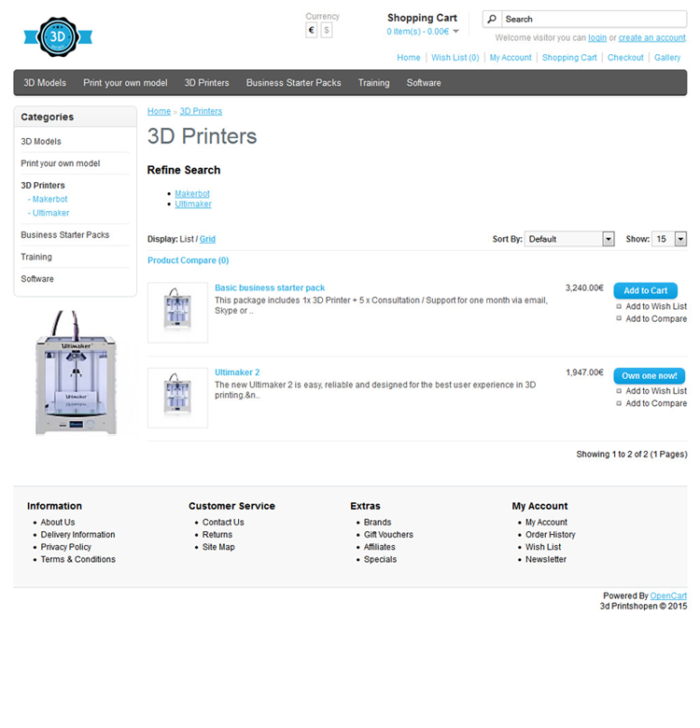Switch display to Grid view

pyautogui.click(x=207, y=239)
